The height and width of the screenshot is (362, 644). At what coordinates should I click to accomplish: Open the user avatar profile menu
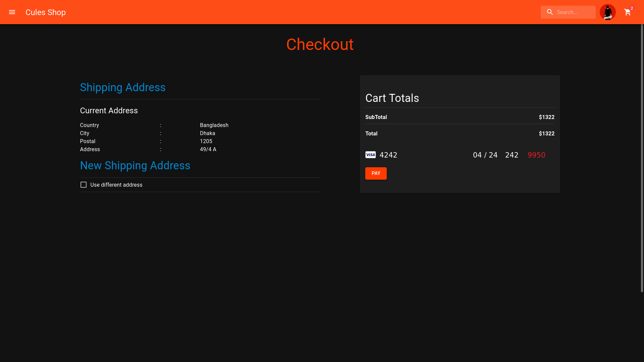point(607,12)
